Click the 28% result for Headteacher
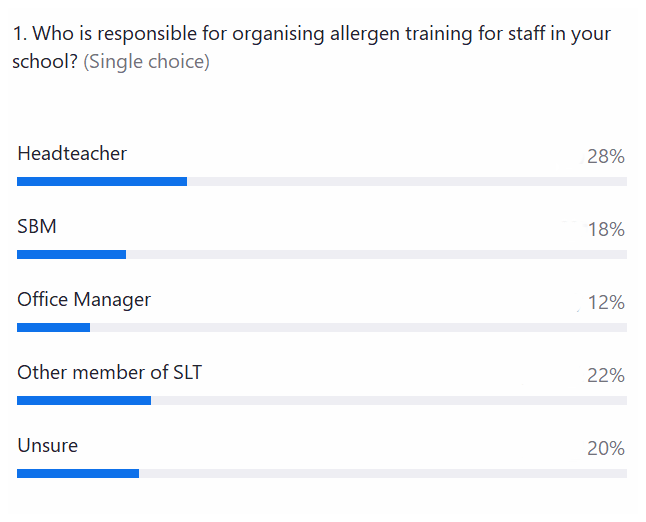 pyautogui.click(x=605, y=157)
